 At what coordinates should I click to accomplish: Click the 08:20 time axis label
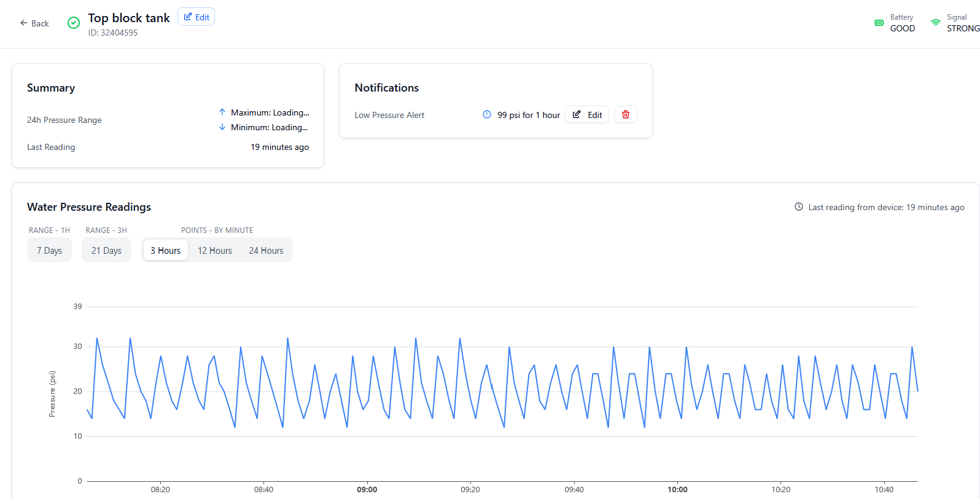(160, 490)
